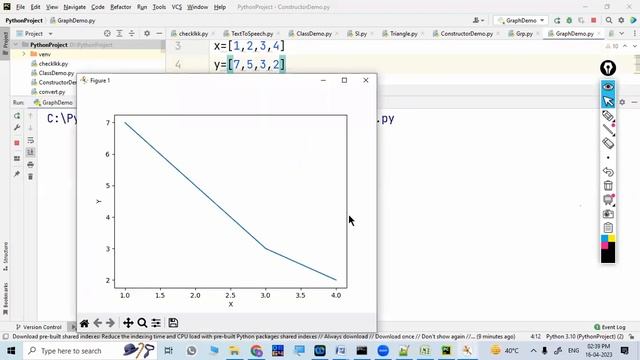640x360 pixels.
Task: Switch to the ConstructorDemo.py editor tab
Action: [x=467, y=33]
